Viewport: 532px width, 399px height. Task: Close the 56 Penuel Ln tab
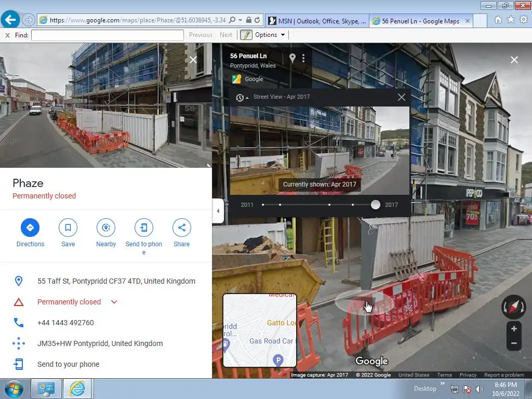click(x=467, y=21)
